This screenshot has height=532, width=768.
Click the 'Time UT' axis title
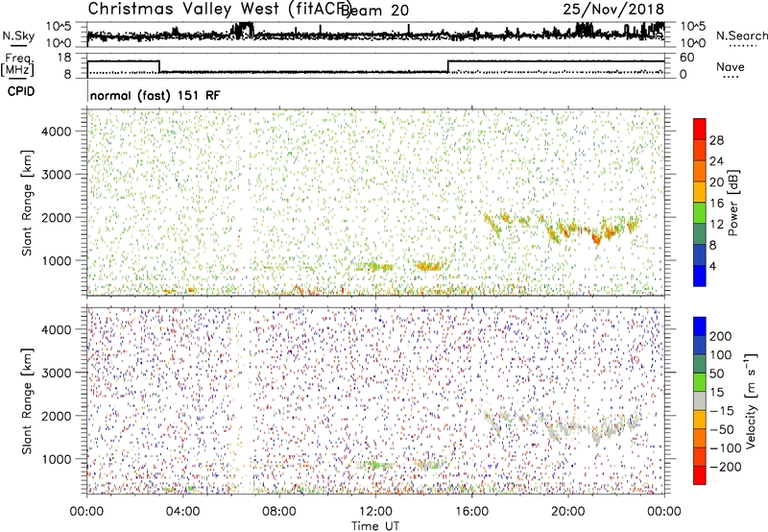(x=375, y=526)
